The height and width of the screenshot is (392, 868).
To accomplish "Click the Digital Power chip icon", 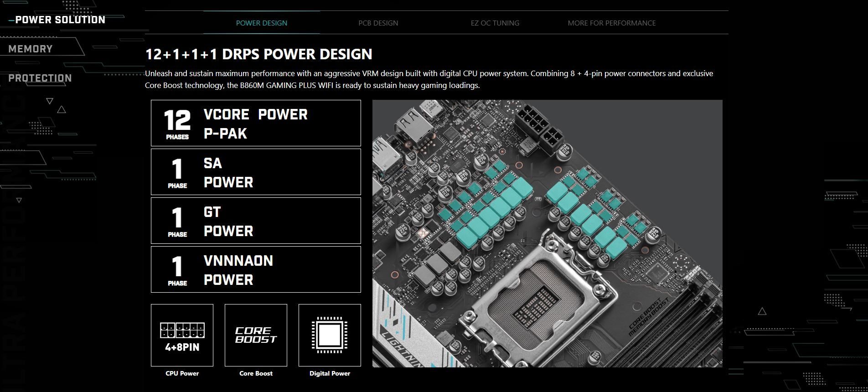I will pyautogui.click(x=330, y=335).
